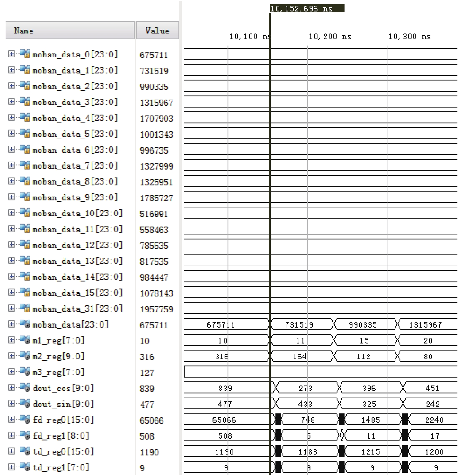Select the fd_reg0 signal icon
The image size is (463, 476).
tap(25, 420)
